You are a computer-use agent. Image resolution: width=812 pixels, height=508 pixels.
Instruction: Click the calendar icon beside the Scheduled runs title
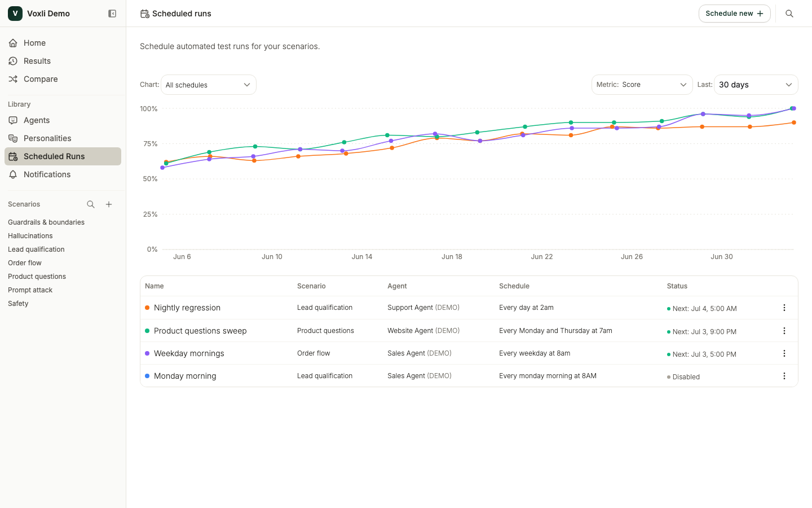[x=145, y=14]
